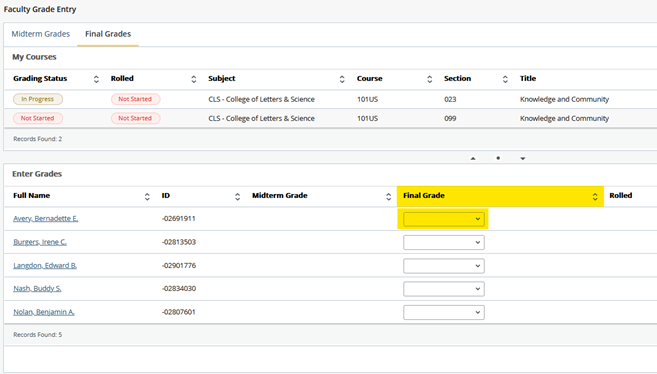Select section 023 cell in My Courses
Image resolution: width=657 pixels, height=374 pixels.
450,99
